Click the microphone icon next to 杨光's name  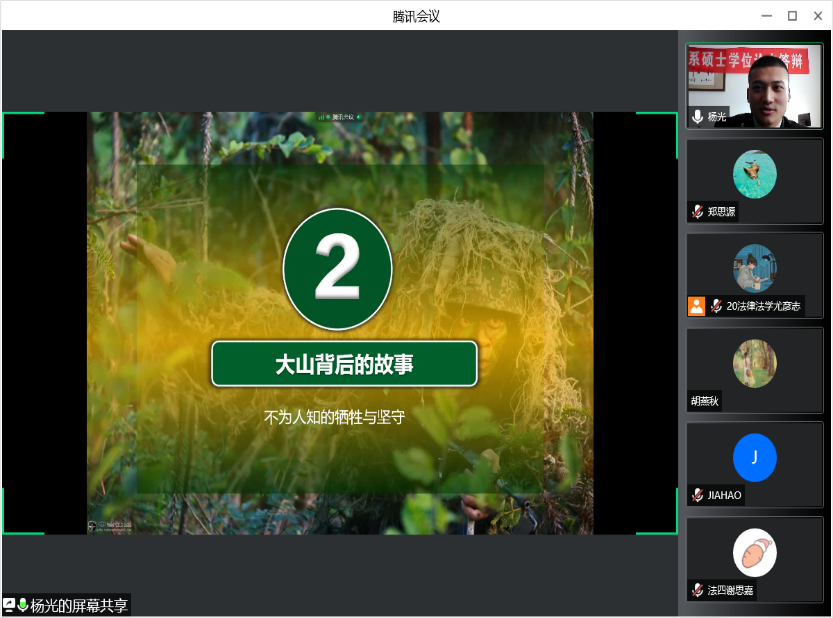(x=697, y=117)
